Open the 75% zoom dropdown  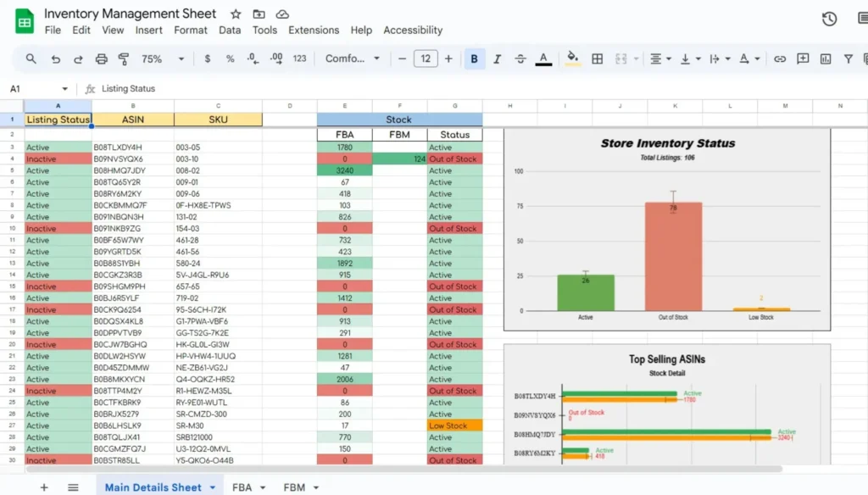(x=163, y=59)
